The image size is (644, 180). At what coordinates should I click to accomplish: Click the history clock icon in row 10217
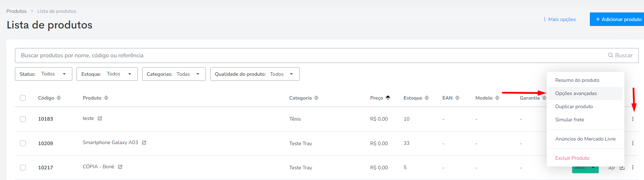click(x=612, y=167)
